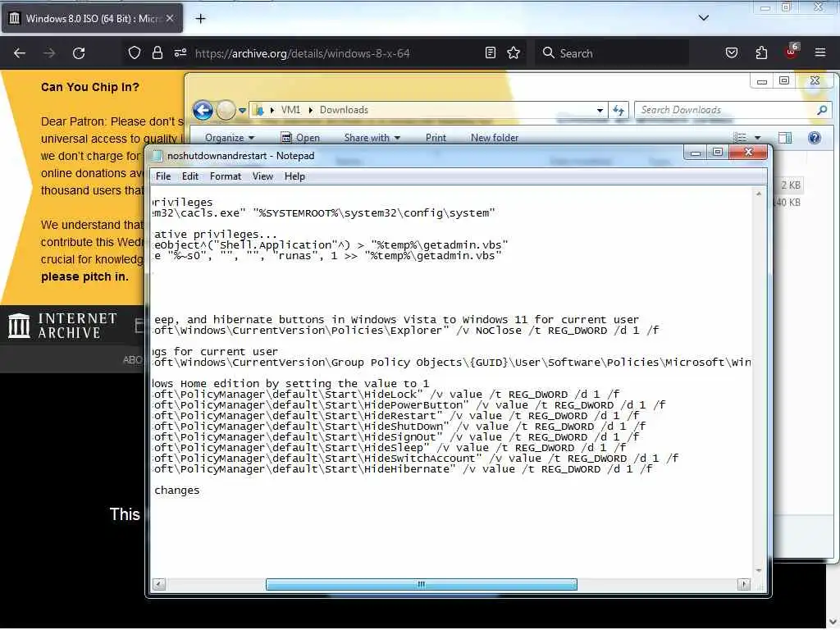Image resolution: width=840 pixels, height=630 pixels.
Task: Click Print in Explorer toolbar
Action: point(436,138)
